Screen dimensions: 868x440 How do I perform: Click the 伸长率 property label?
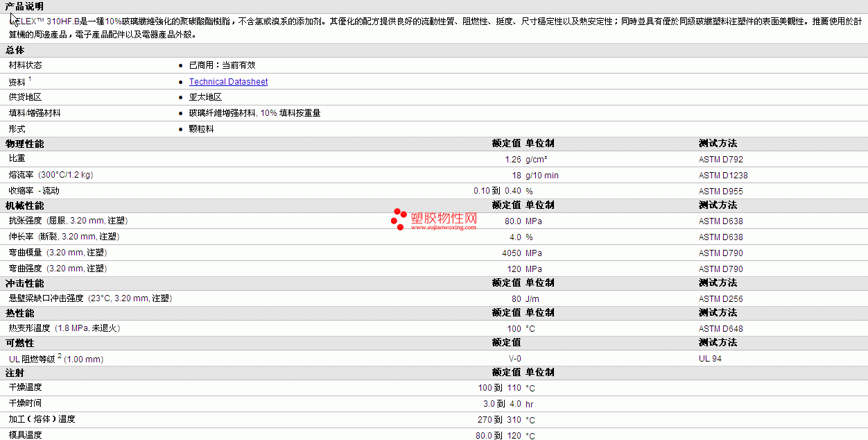[64, 237]
